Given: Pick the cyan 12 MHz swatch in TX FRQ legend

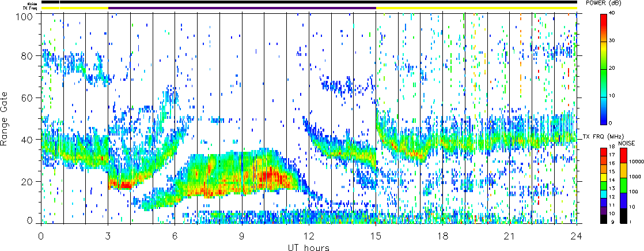Looking at the screenshot, I should pyautogui.click(x=604, y=193).
